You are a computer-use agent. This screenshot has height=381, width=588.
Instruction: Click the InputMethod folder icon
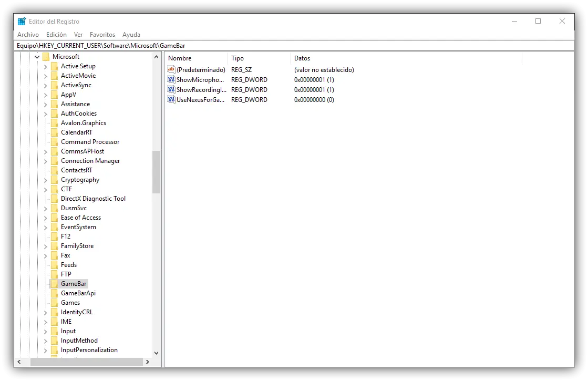coord(54,341)
